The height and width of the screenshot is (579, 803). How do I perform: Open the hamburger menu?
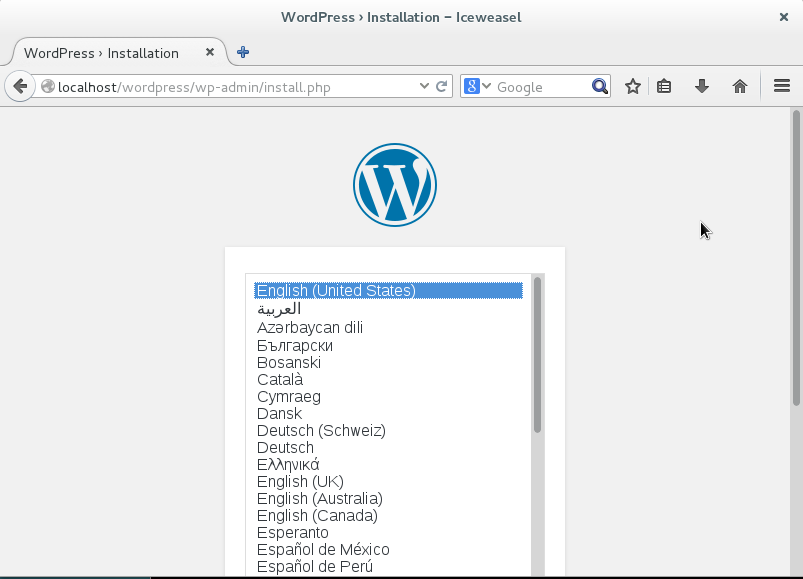[781, 86]
